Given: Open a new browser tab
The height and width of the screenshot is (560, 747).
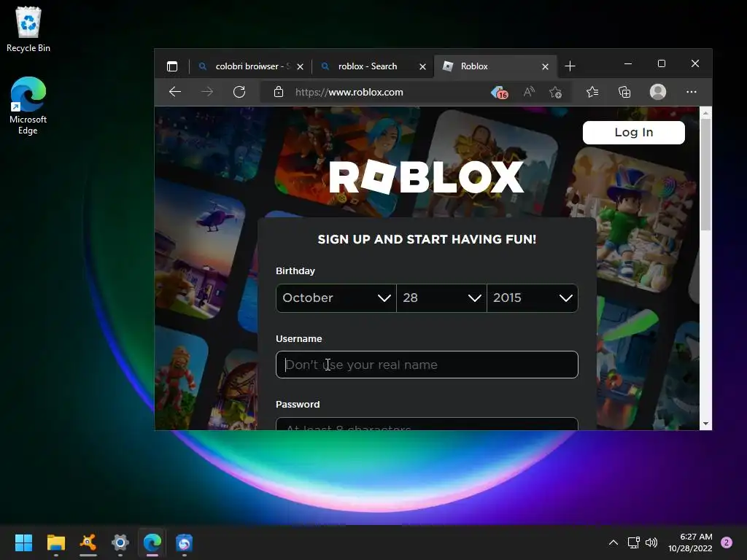Looking at the screenshot, I should (x=570, y=66).
